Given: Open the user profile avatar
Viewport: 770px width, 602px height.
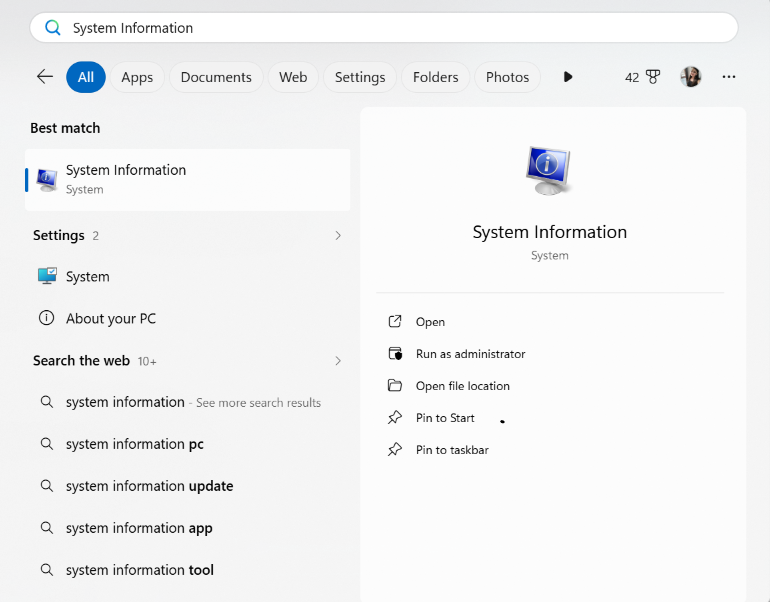Looking at the screenshot, I should [x=690, y=77].
